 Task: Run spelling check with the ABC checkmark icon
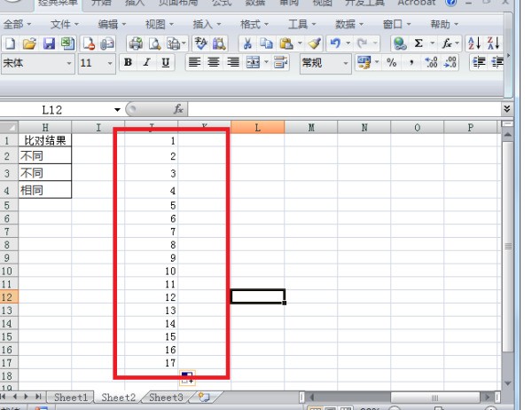tap(201, 43)
